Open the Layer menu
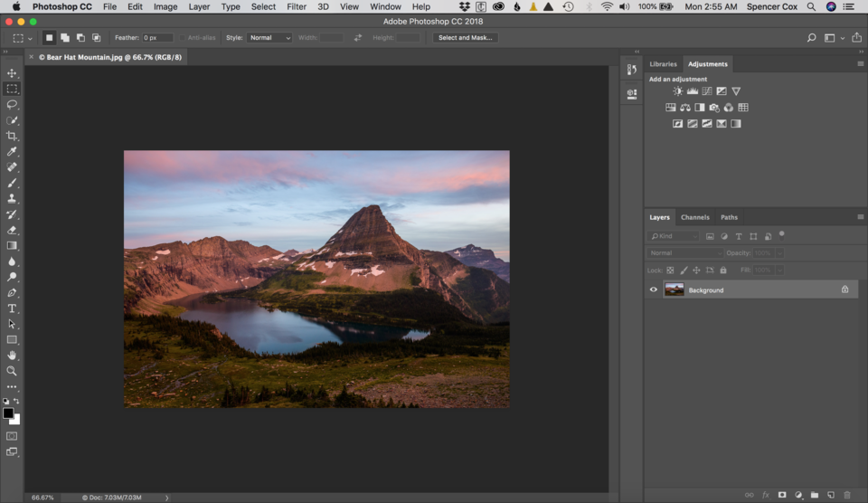Image resolution: width=868 pixels, height=503 pixels. (x=199, y=6)
